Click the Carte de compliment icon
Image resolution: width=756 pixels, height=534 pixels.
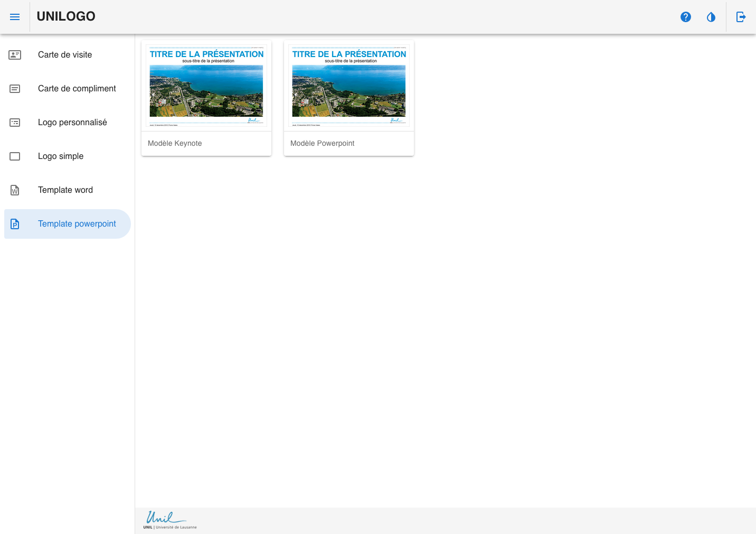pos(15,89)
